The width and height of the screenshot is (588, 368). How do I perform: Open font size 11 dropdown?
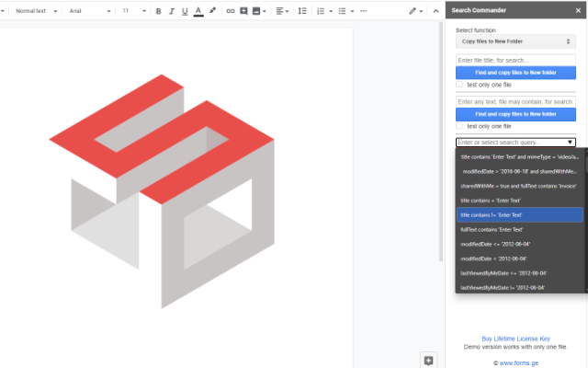(x=134, y=11)
